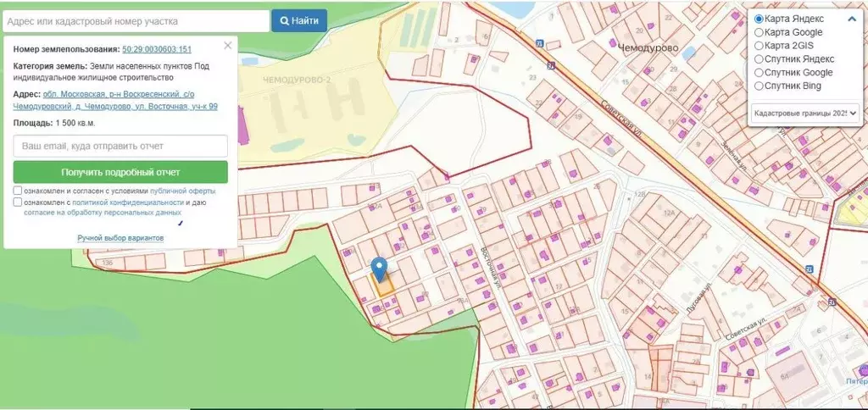Tick the публичной оферты agreement checkbox
The image size is (868, 410).
coord(18,191)
